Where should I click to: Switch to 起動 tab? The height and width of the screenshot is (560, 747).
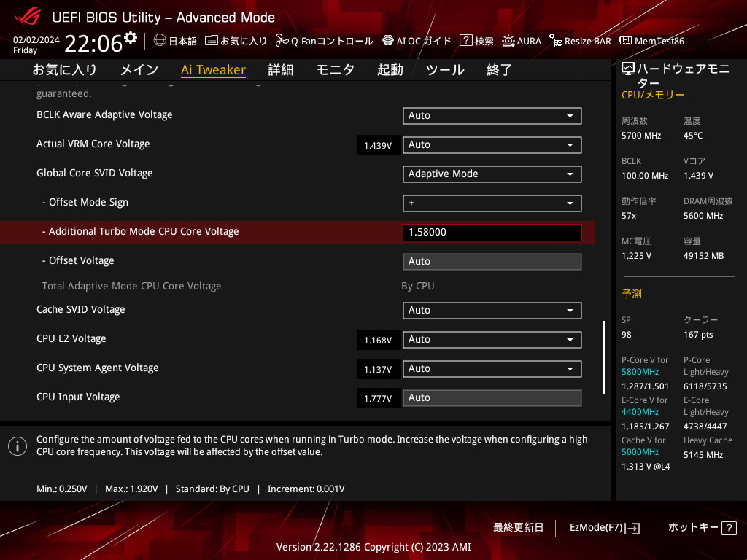pyautogui.click(x=390, y=69)
